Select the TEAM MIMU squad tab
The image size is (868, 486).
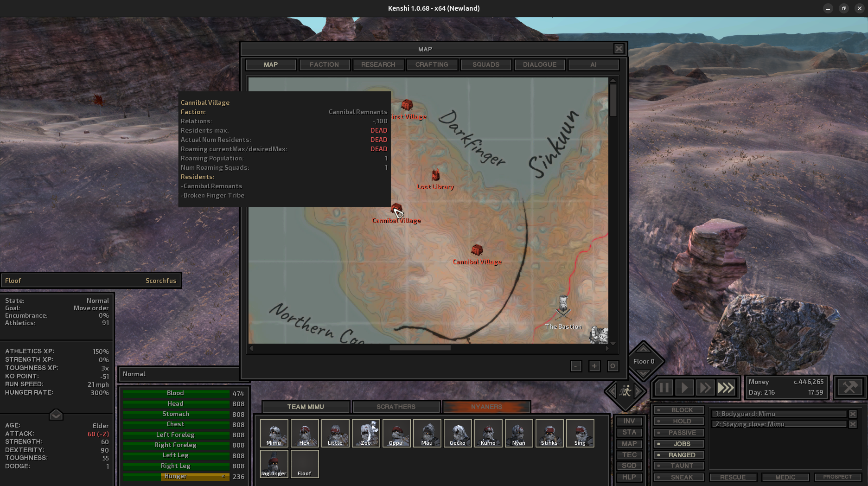tap(306, 407)
